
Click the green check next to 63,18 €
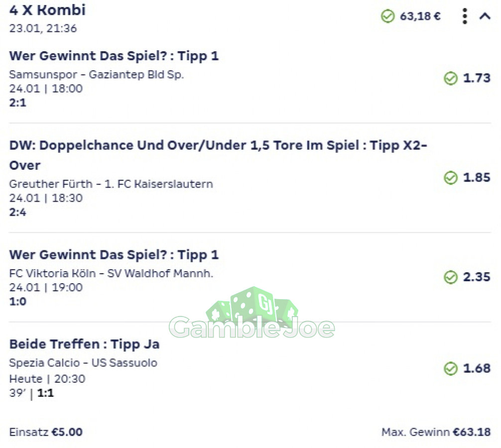pos(388,16)
